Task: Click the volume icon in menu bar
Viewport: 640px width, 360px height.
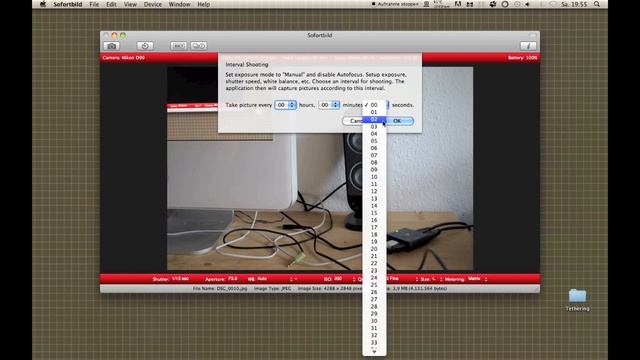Action: [x=527, y=4]
